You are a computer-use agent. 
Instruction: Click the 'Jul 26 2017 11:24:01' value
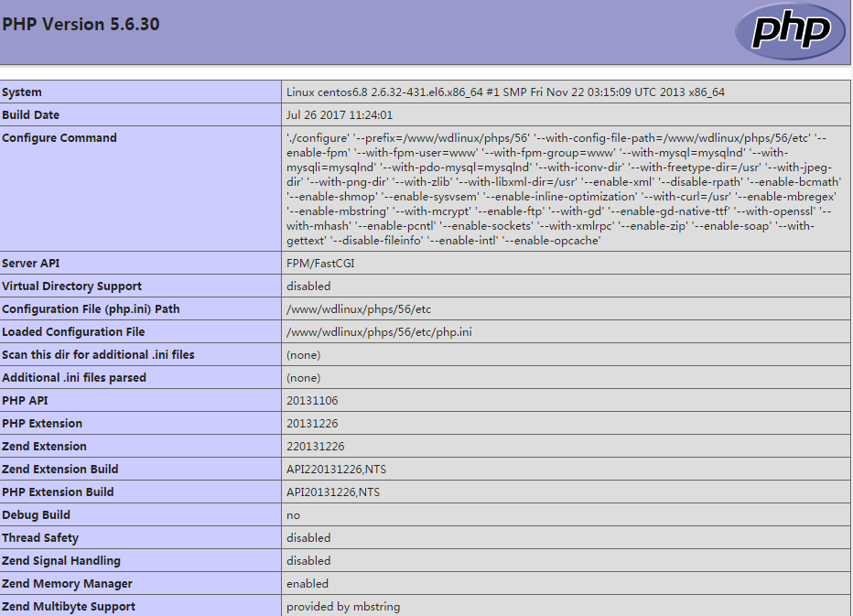tap(340, 114)
